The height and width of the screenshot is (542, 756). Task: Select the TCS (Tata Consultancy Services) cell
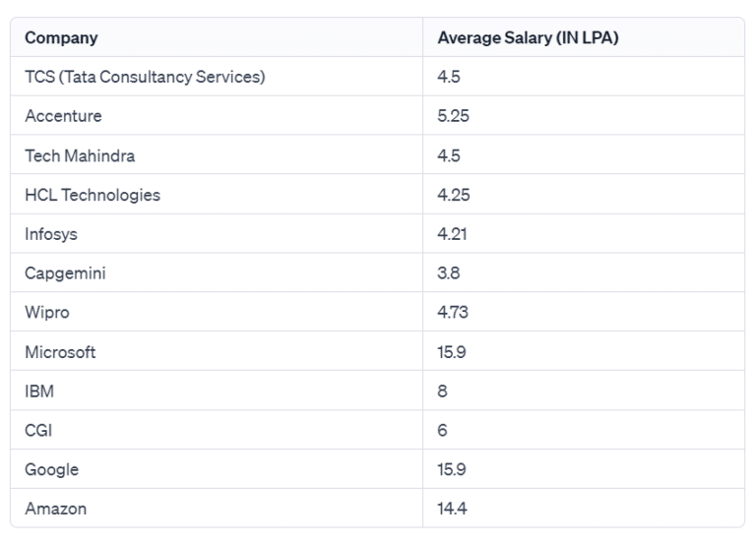tap(145, 77)
